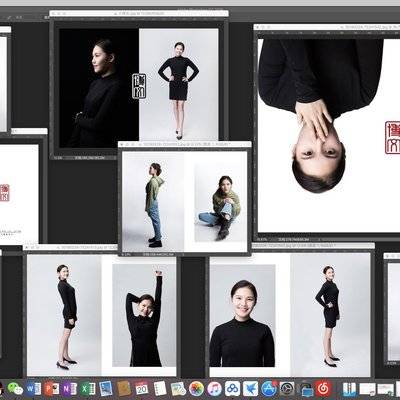Select the green-hoodie standing side-view photo
Viewport: 400px width, 400px height.
(153, 201)
